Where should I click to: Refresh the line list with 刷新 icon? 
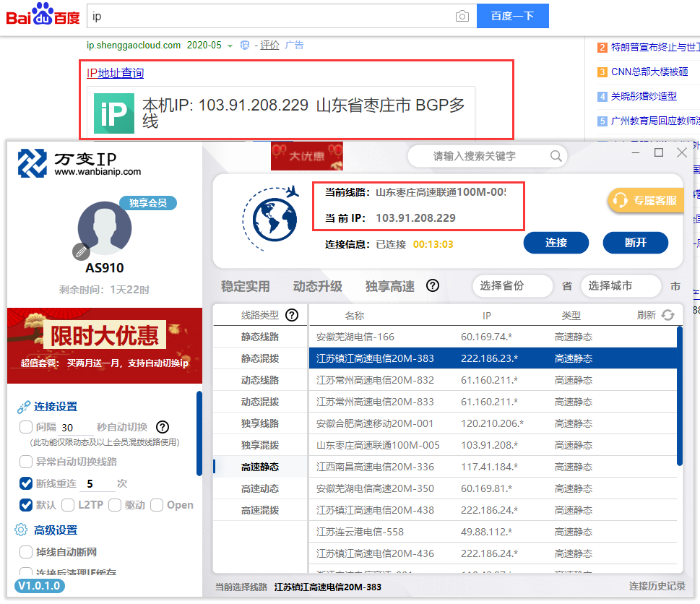(x=667, y=315)
